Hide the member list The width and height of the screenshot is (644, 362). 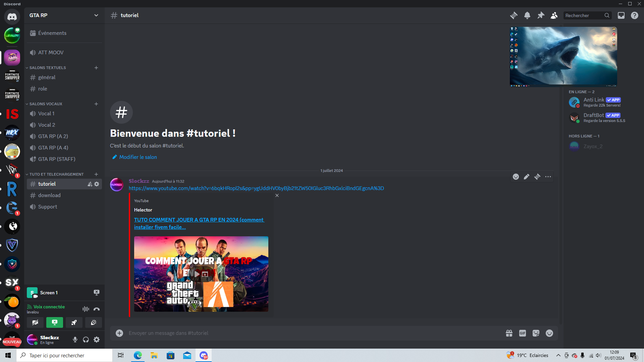click(554, 15)
